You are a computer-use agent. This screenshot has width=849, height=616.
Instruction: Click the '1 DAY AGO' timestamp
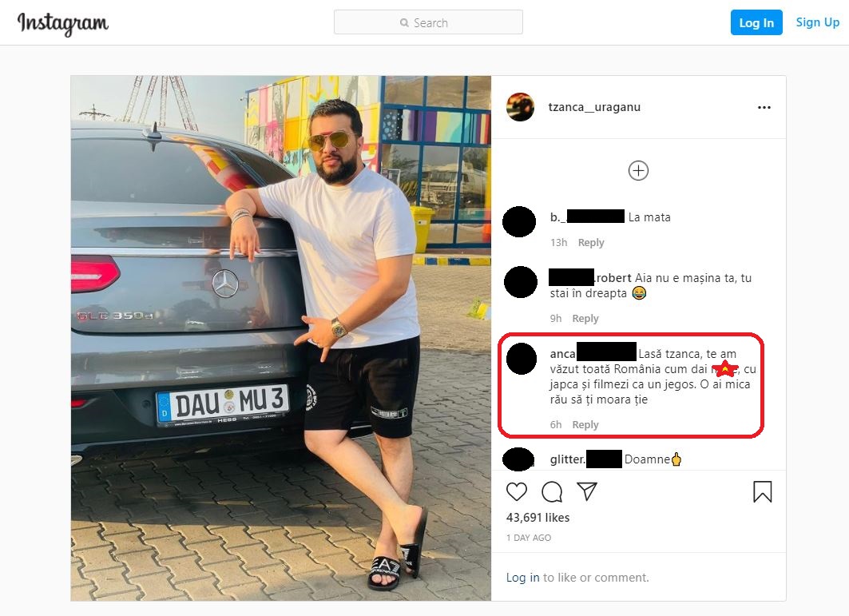pyautogui.click(x=529, y=538)
